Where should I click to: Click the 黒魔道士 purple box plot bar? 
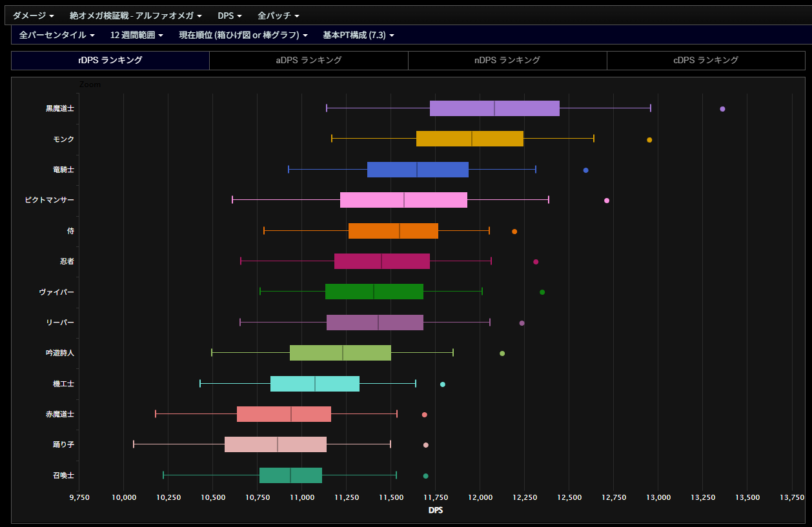coord(494,108)
